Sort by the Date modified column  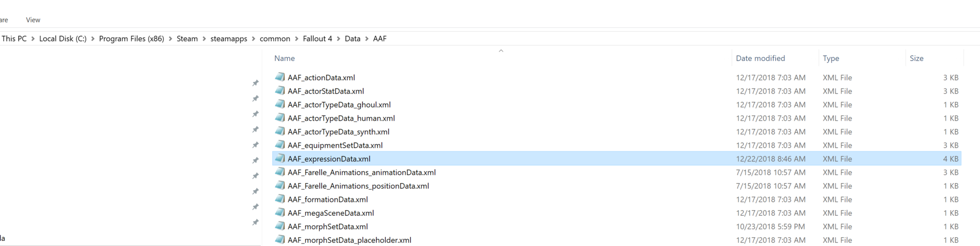(761, 58)
